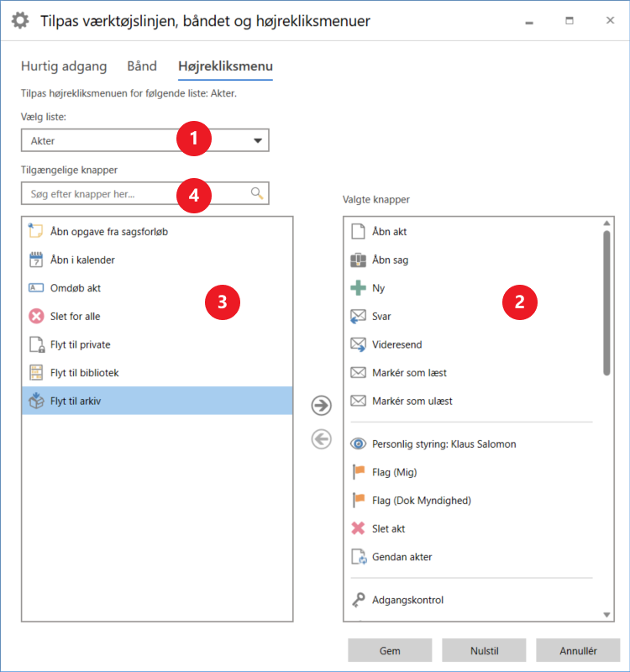Click the eye icon 'Personlig styring'

click(x=359, y=444)
